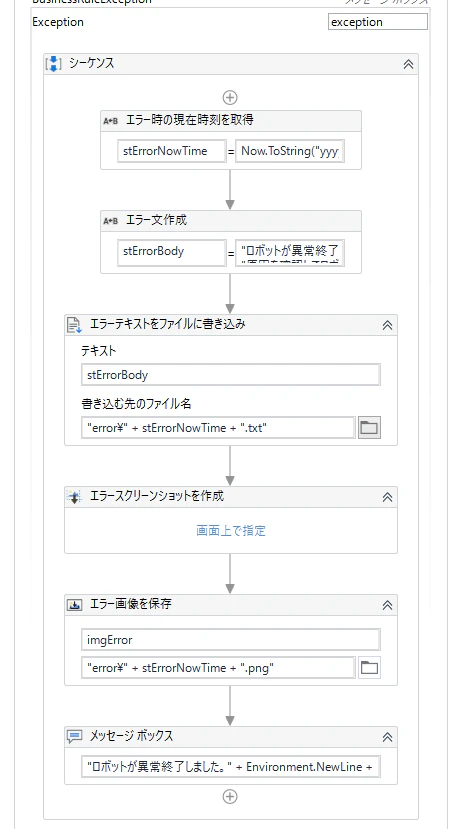Viewport: 462px width, 829px height.
Task: Browse folder for the error .png file
Action: click(x=369, y=668)
